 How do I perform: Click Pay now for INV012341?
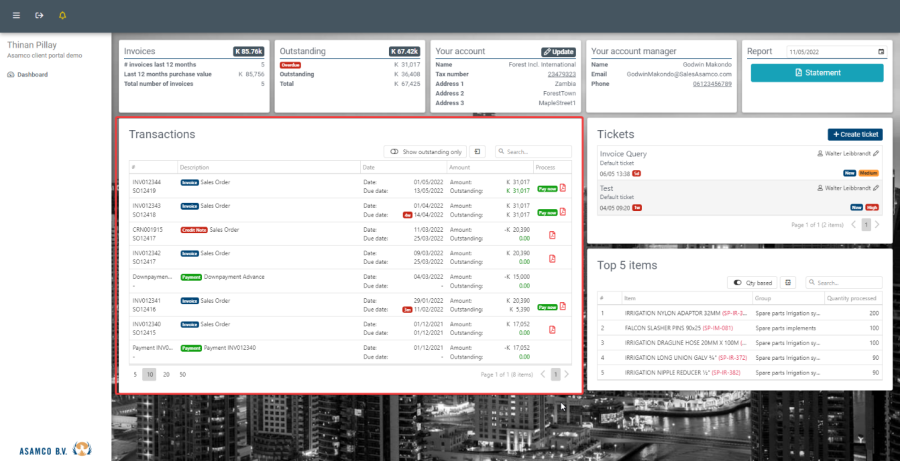click(546, 304)
